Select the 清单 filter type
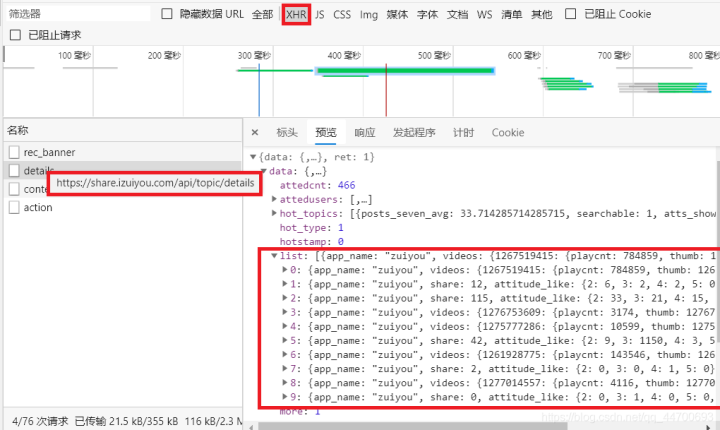 pyautogui.click(x=512, y=14)
